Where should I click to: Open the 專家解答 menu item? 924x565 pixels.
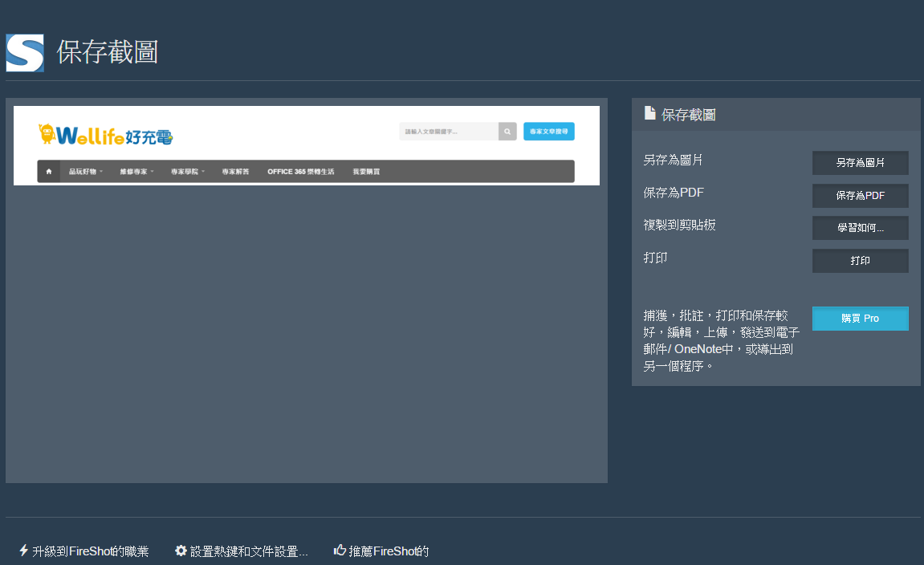tap(235, 172)
